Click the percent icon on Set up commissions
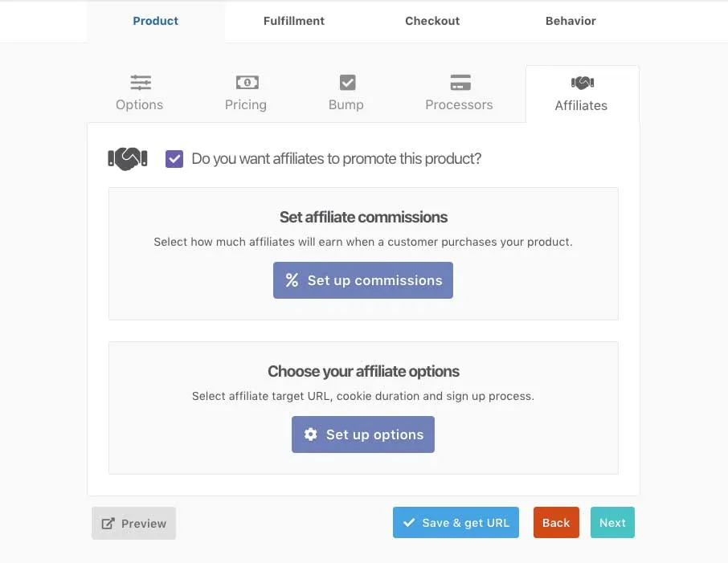This screenshot has width=728, height=563. click(x=291, y=279)
